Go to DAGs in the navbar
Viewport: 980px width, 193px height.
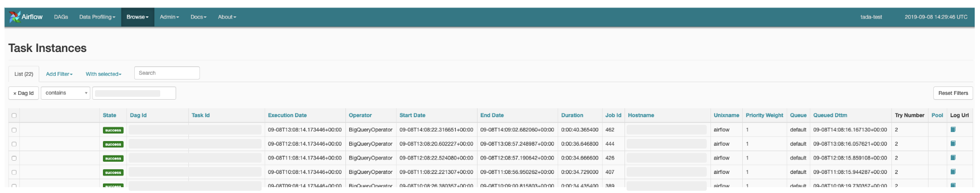(x=61, y=17)
